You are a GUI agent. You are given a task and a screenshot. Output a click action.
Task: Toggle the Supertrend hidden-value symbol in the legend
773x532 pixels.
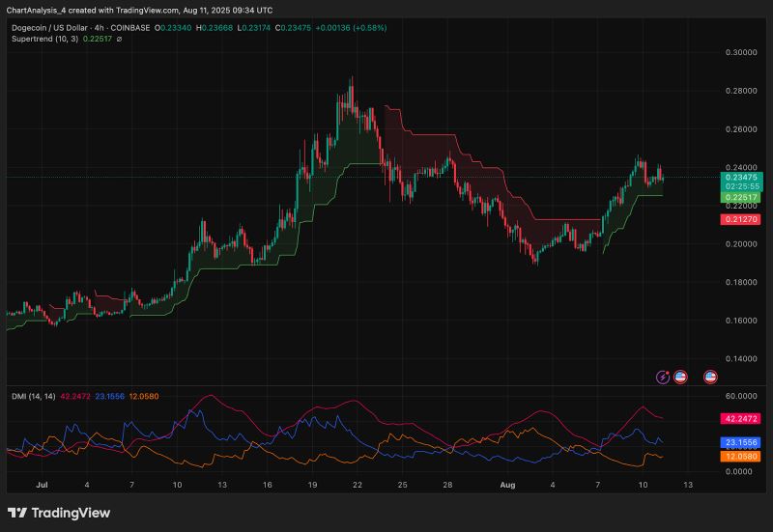[x=119, y=39]
